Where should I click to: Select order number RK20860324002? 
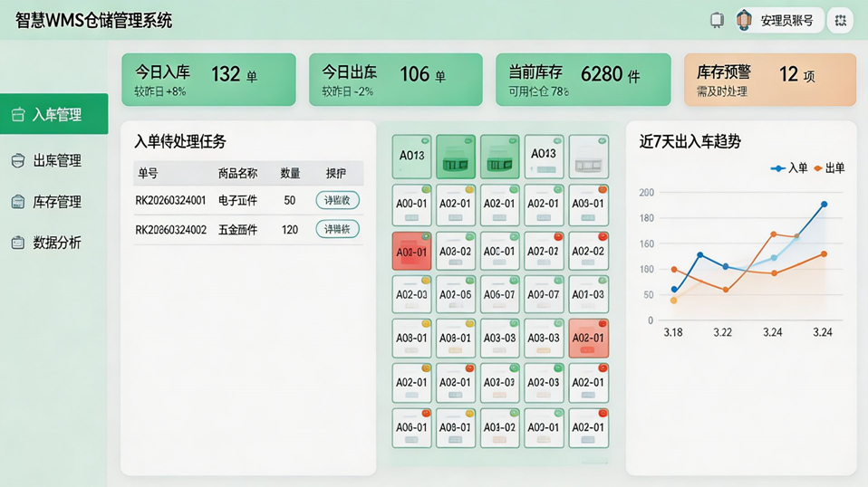(x=171, y=229)
